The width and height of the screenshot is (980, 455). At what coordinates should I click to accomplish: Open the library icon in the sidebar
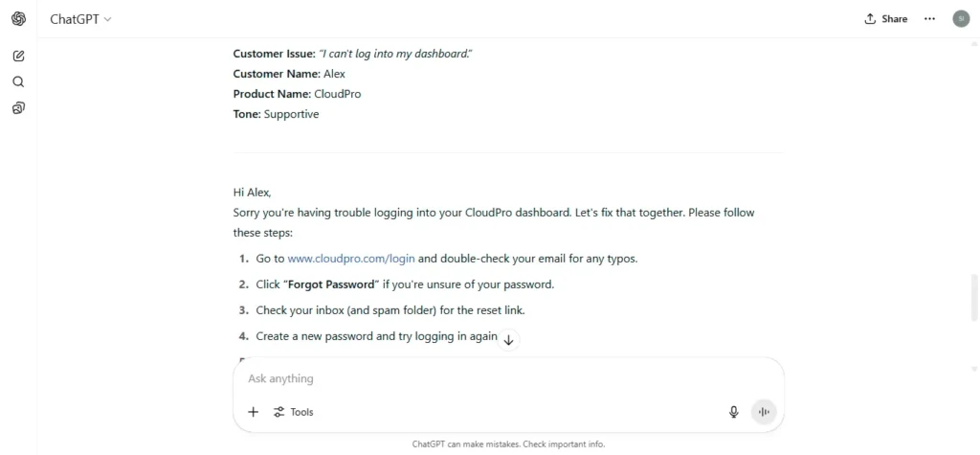[x=19, y=108]
